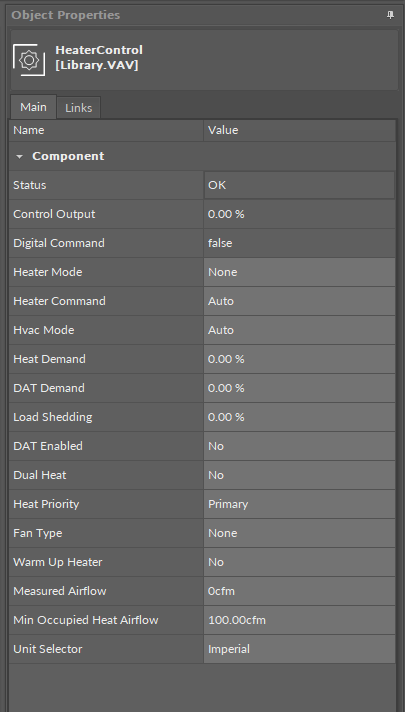Toggle the Dual Heat value No
This screenshot has height=712, width=405.
point(299,475)
